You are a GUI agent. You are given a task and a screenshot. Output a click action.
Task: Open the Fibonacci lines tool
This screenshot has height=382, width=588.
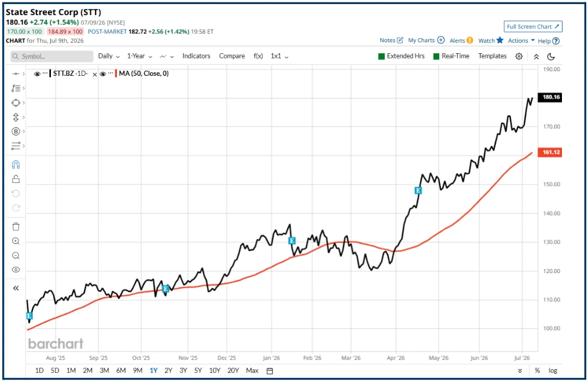(16, 146)
